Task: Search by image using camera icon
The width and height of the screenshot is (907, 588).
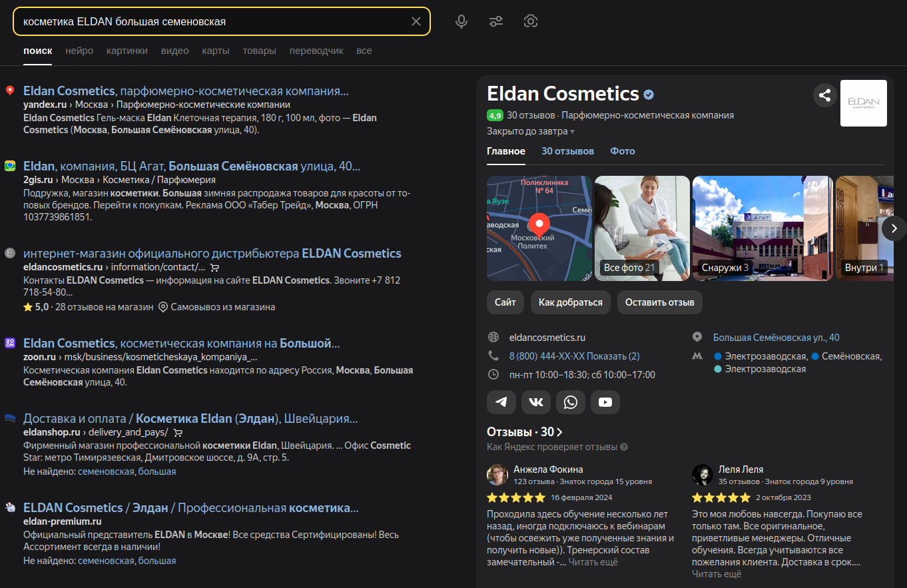Action: (x=531, y=21)
